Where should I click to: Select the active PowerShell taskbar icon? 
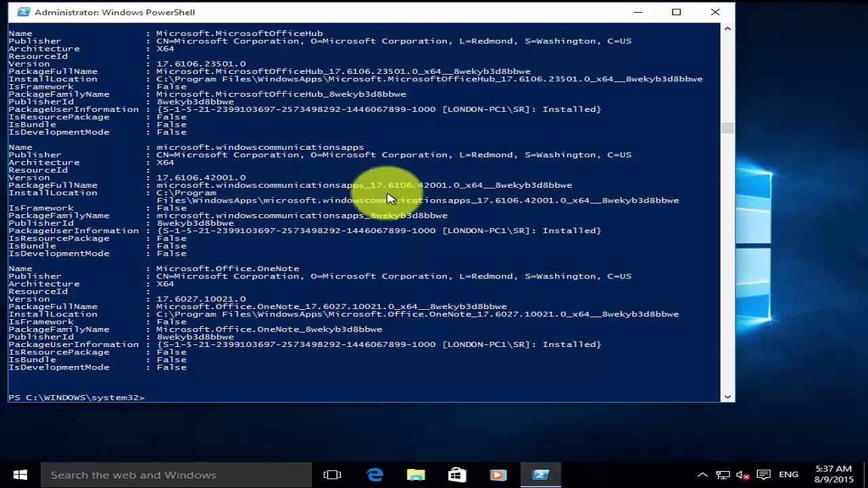540,475
